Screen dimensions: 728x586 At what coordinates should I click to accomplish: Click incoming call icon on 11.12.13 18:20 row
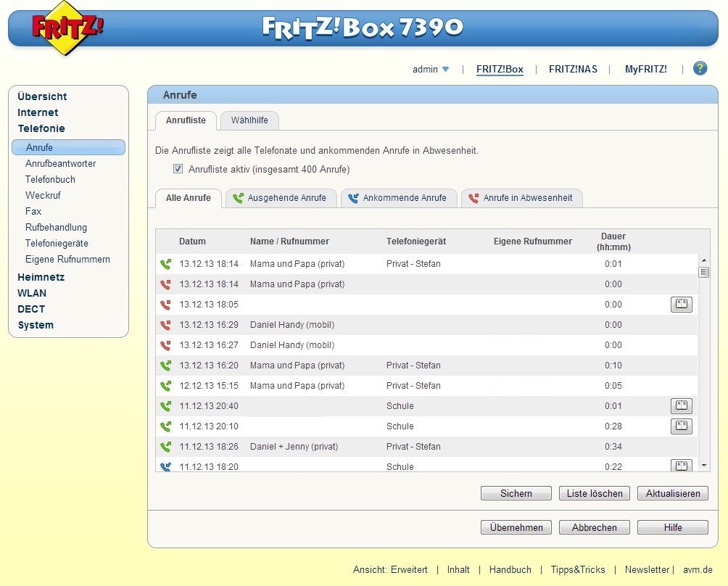[165, 466]
